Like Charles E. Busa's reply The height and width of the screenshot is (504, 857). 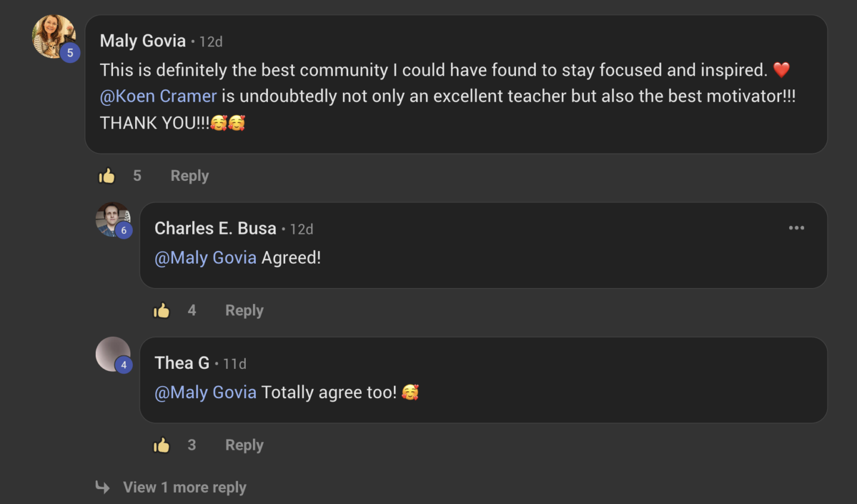coord(161,310)
